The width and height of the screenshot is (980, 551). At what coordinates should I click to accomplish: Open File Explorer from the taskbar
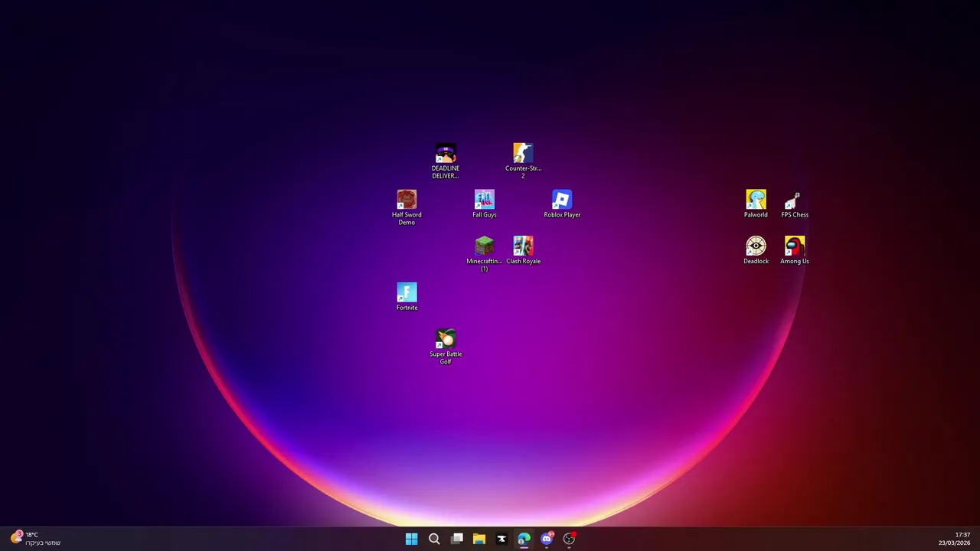pos(479,539)
